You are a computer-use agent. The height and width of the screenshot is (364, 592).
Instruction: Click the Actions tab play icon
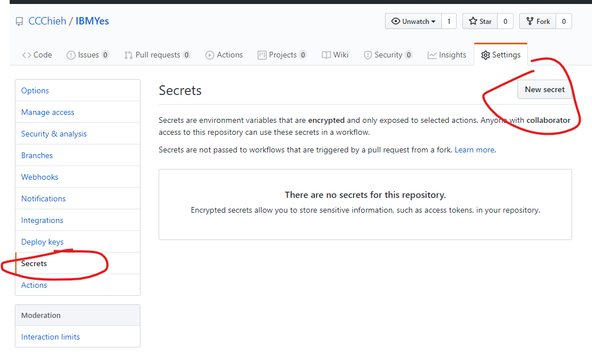point(209,55)
